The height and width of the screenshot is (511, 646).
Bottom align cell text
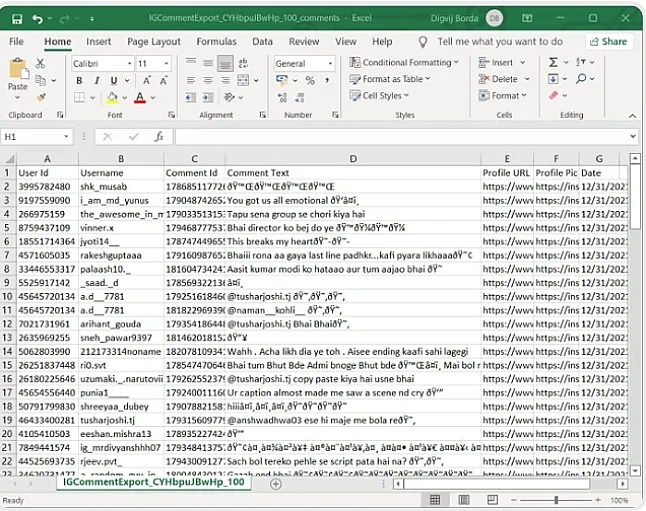(x=225, y=63)
